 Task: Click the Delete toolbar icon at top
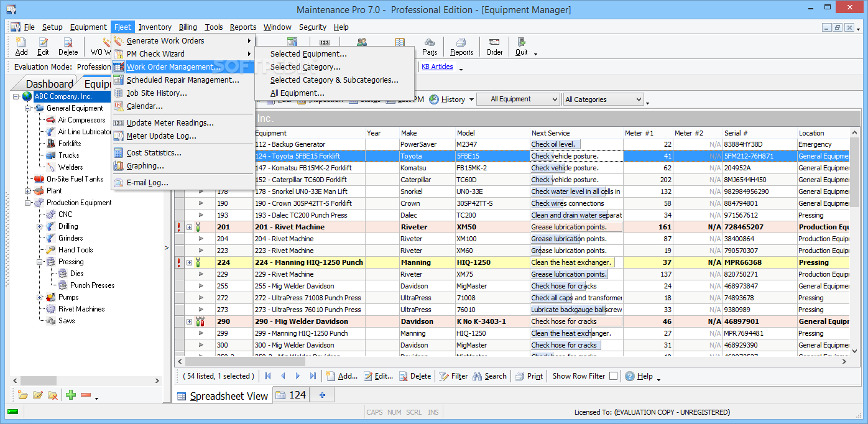[x=68, y=47]
